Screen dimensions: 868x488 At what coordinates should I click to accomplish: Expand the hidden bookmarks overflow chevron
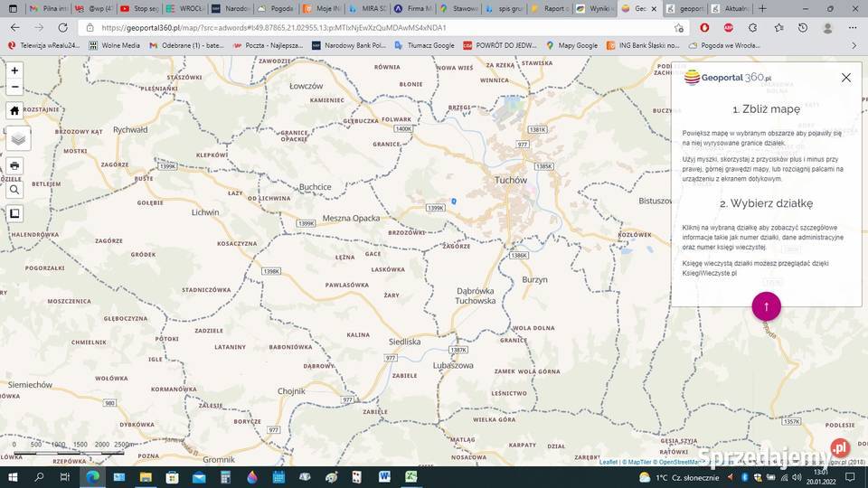(x=854, y=45)
